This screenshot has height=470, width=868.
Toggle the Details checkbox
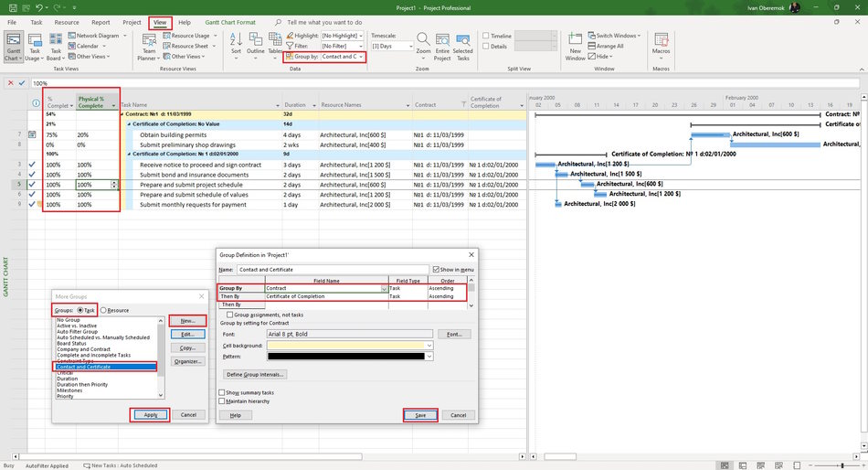coord(486,46)
